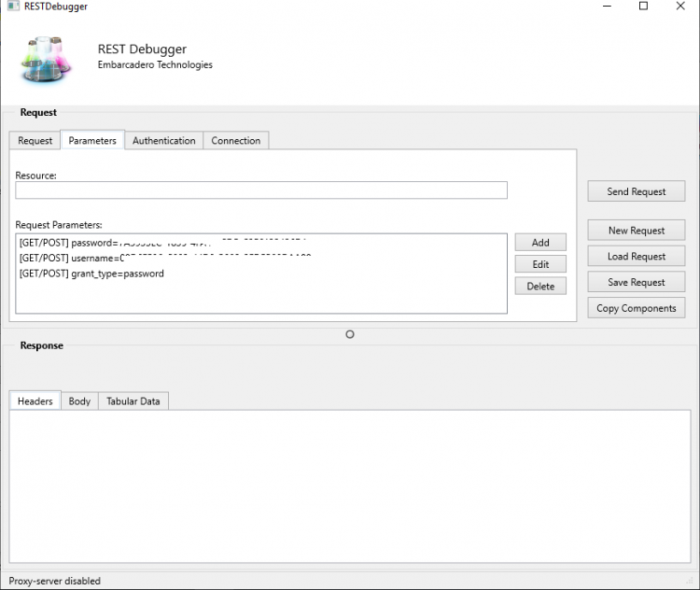Click the Send Request button

point(637,191)
